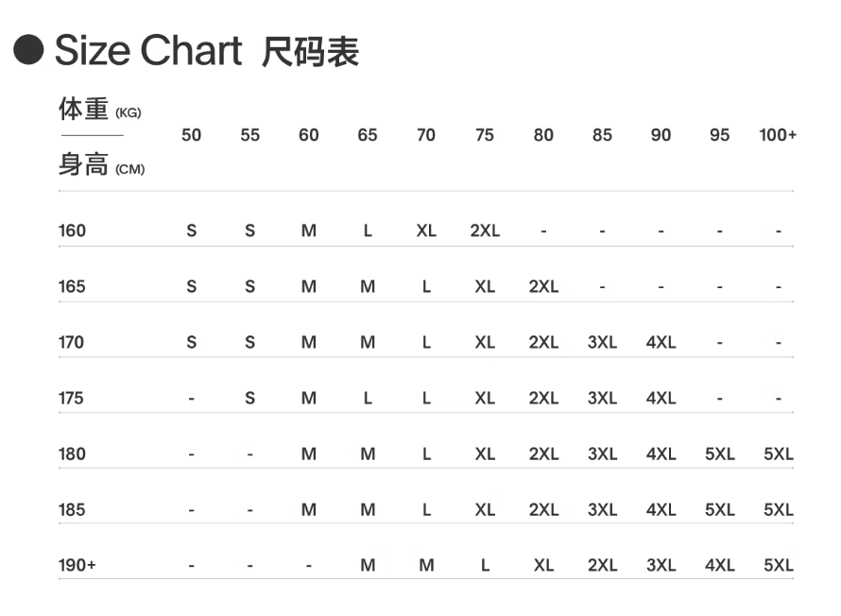
Task: Click the 2XL size in the 160 row
Action: click(485, 231)
